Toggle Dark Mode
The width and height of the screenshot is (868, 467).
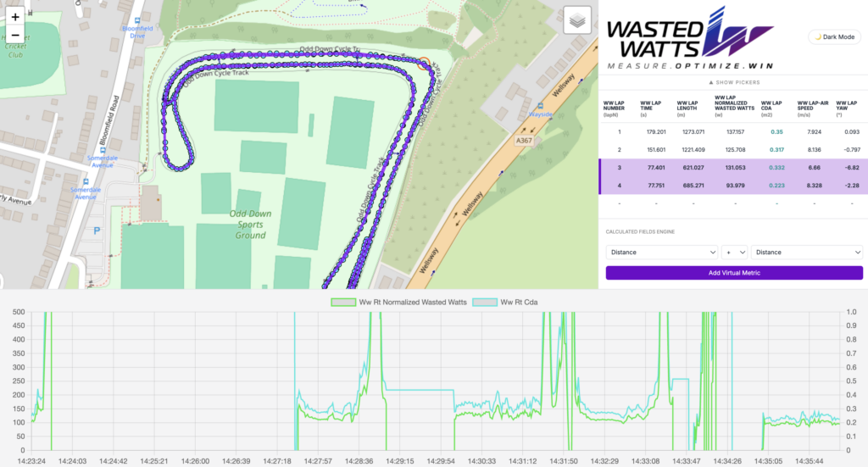pyautogui.click(x=835, y=37)
